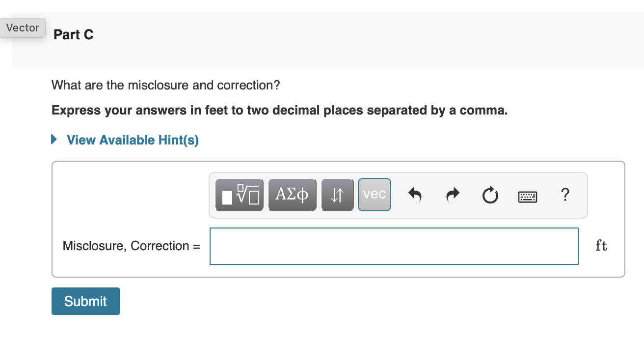
Task: Toggle the vec vector notation button
Action: (x=374, y=195)
